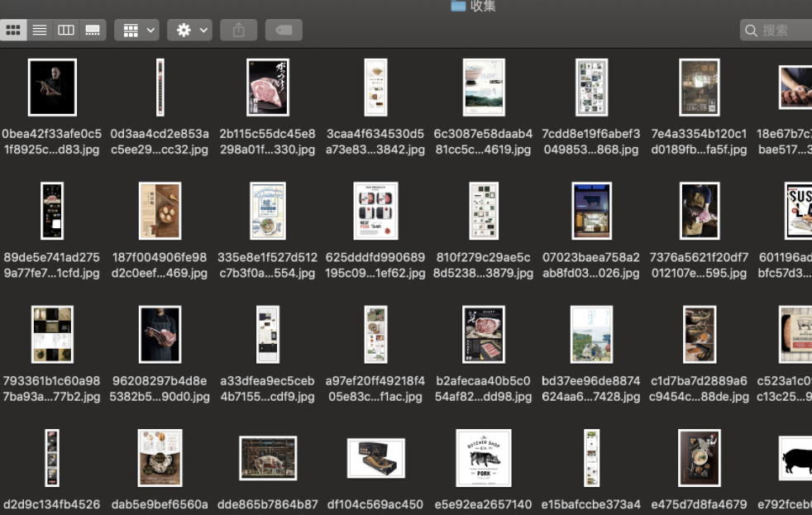Select thumbnail of dab5e9bef6560a image
812x515 pixels.
pyautogui.click(x=160, y=458)
